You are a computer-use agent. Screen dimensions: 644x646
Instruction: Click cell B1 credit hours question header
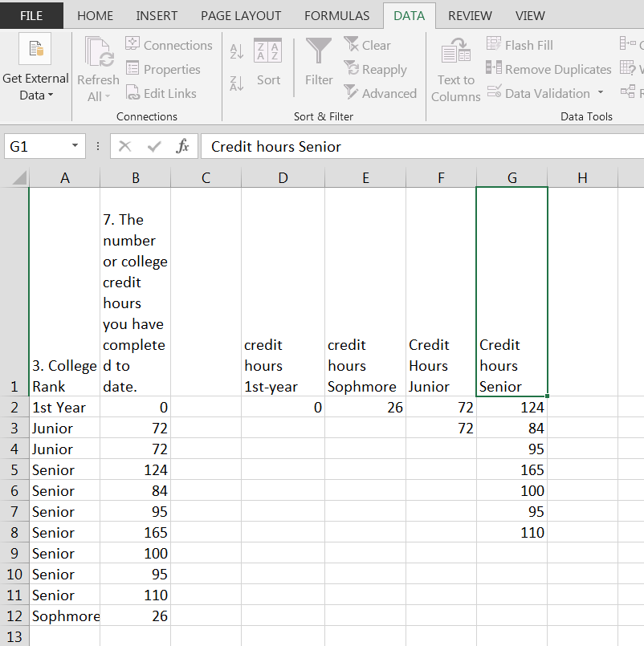(135, 291)
